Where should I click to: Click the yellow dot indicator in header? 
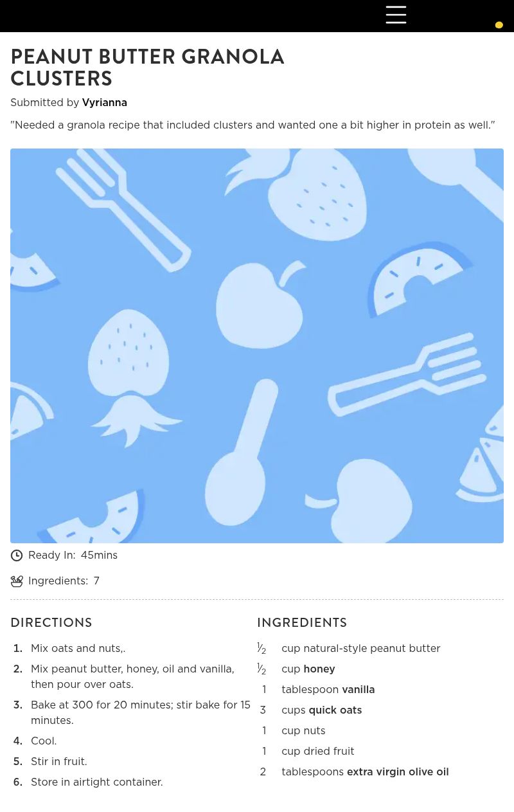(499, 25)
